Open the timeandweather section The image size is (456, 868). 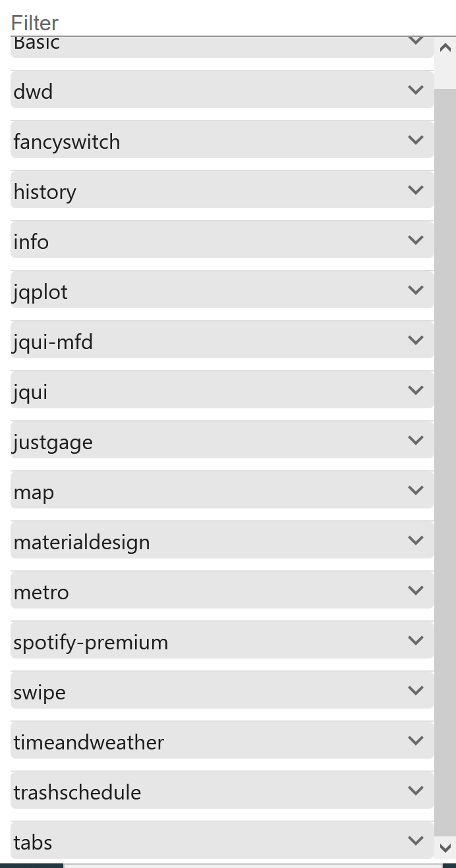(x=221, y=741)
